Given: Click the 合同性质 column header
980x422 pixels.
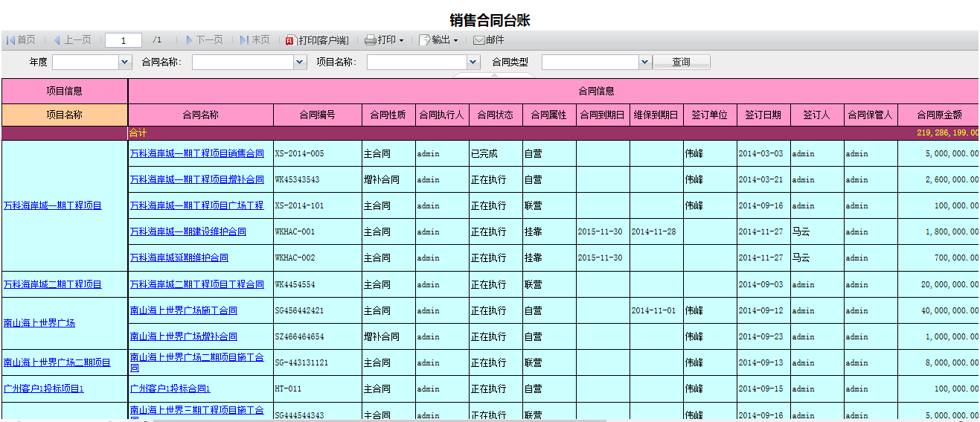Looking at the screenshot, I should point(388,115).
